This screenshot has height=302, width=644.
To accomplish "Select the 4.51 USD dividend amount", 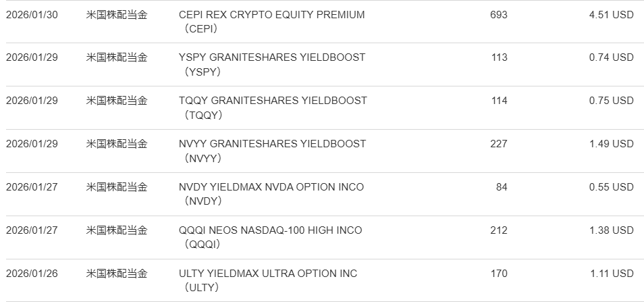I will pos(612,15).
